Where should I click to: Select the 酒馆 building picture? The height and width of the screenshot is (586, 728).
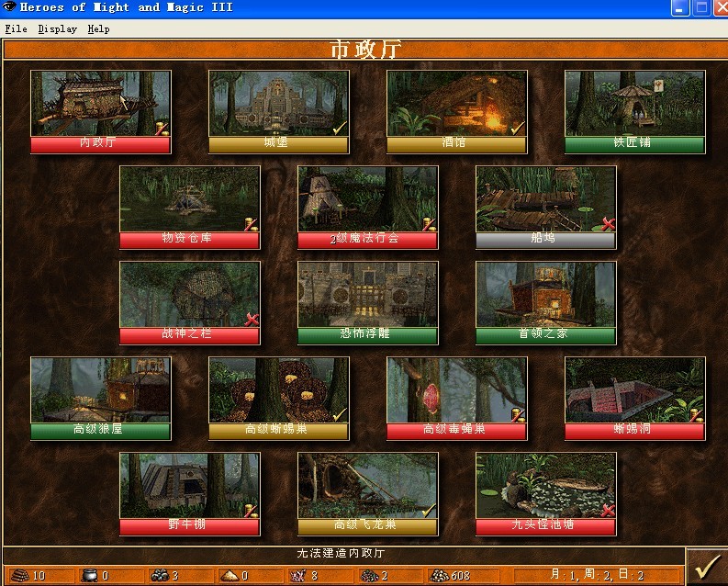[457, 104]
